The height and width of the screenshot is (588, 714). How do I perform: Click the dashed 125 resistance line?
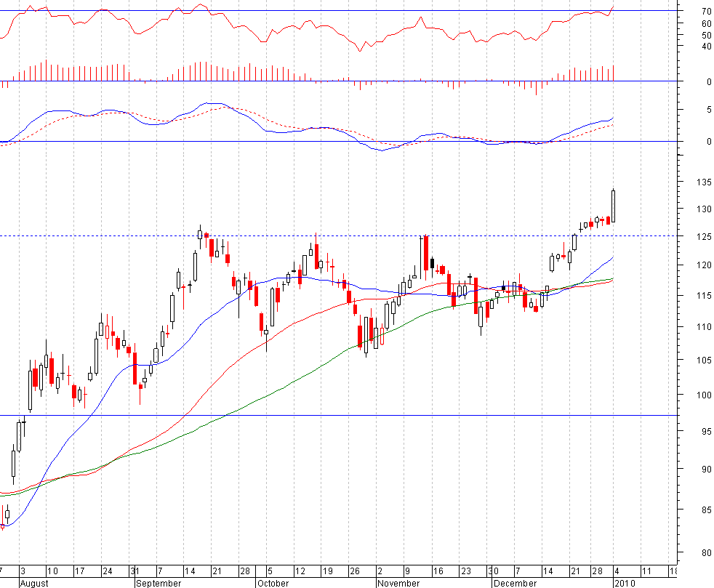340,235
